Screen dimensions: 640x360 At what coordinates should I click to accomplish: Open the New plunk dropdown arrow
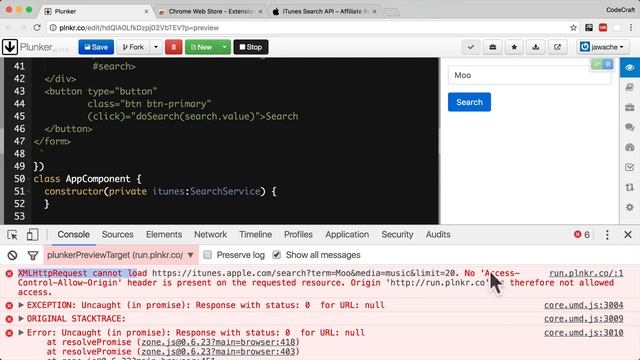point(224,47)
